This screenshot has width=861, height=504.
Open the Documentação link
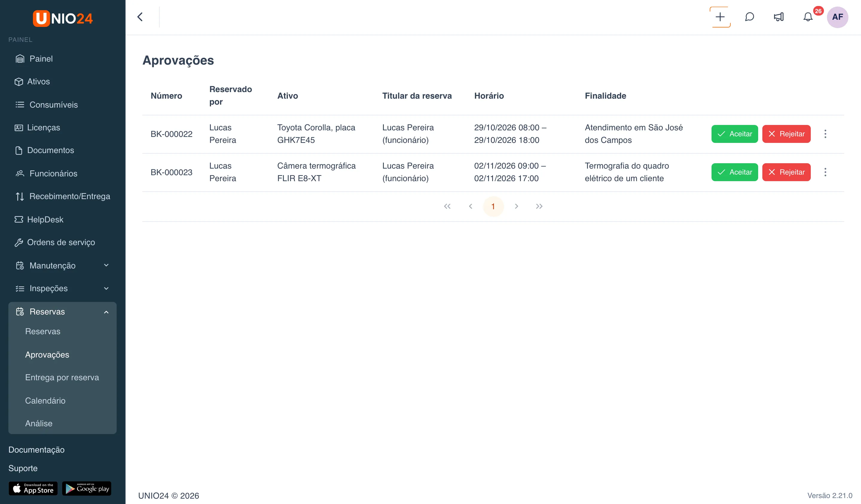click(x=36, y=450)
